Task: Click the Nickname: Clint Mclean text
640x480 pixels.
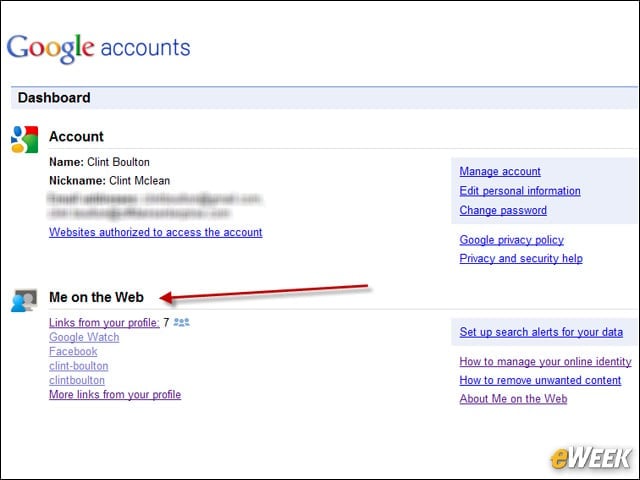Action: coord(109,180)
